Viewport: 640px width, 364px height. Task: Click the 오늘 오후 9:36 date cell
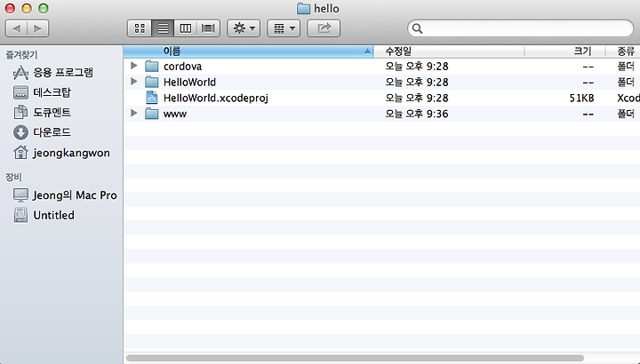pos(417,114)
